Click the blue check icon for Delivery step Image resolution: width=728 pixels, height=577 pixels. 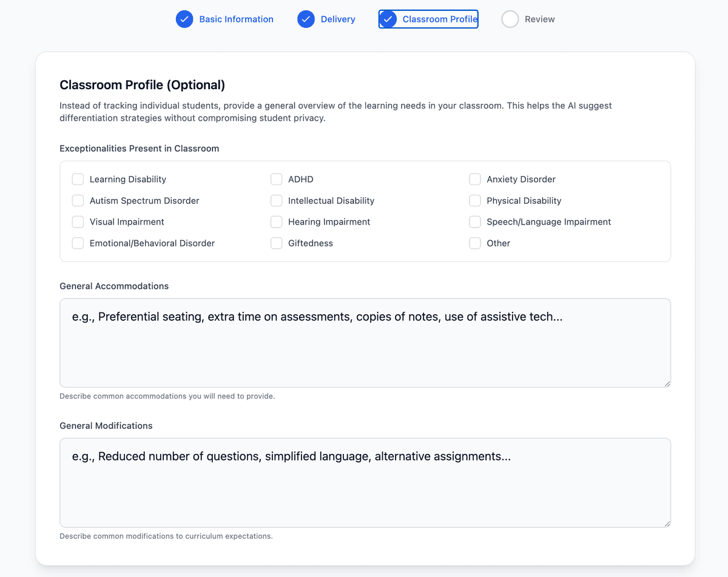click(306, 19)
